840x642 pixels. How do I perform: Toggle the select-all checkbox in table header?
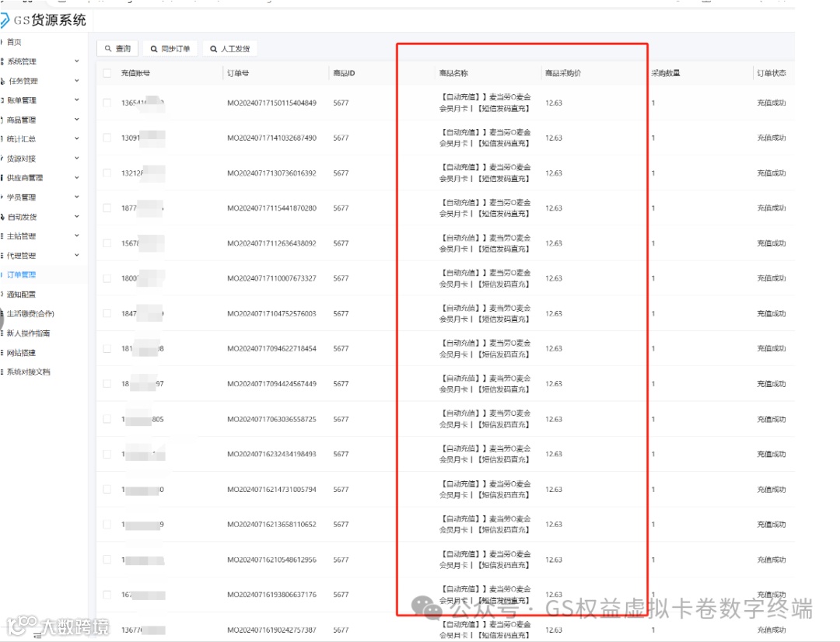(x=107, y=73)
